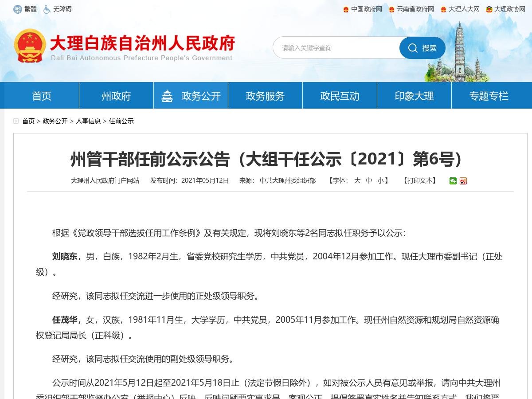Screen dimensions: 532x399
Task: Open the 中国政府网 link
Action: coord(367,9)
